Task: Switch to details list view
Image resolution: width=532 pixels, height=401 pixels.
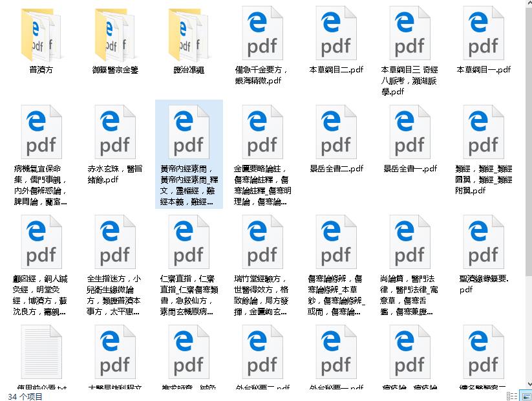Action: tap(512, 396)
